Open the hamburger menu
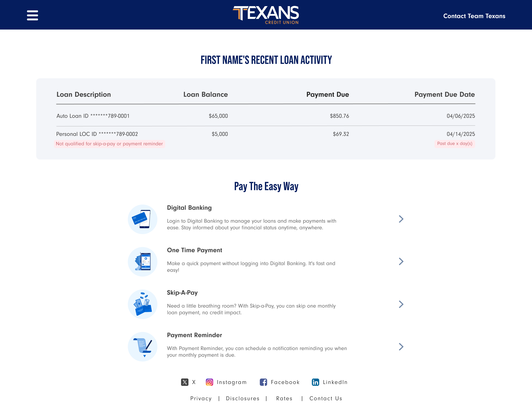The height and width of the screenshot is (417, 532). point(32,15)
